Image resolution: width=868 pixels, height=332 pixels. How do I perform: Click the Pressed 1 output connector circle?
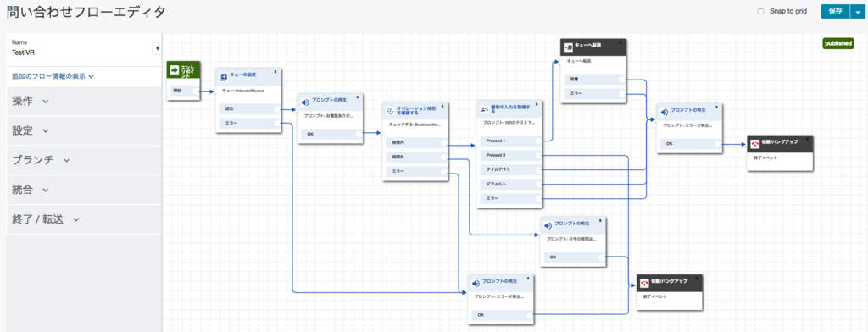(538, 141)
